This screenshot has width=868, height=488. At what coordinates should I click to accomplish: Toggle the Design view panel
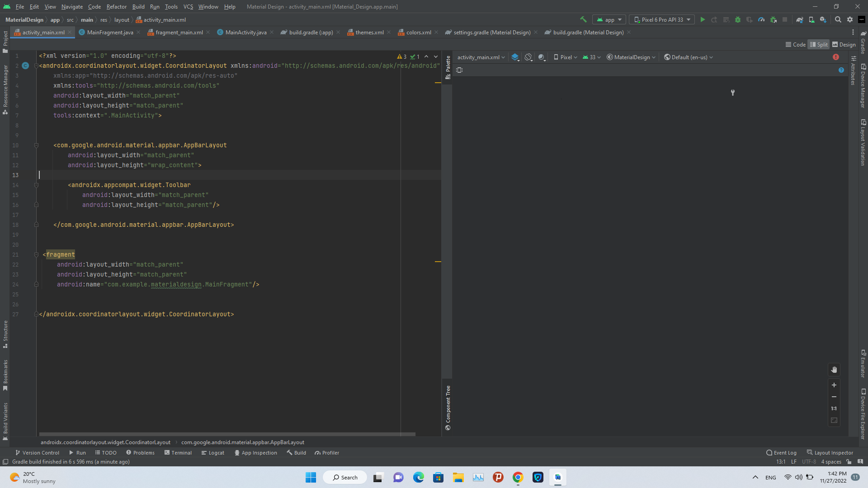point(845,45)
